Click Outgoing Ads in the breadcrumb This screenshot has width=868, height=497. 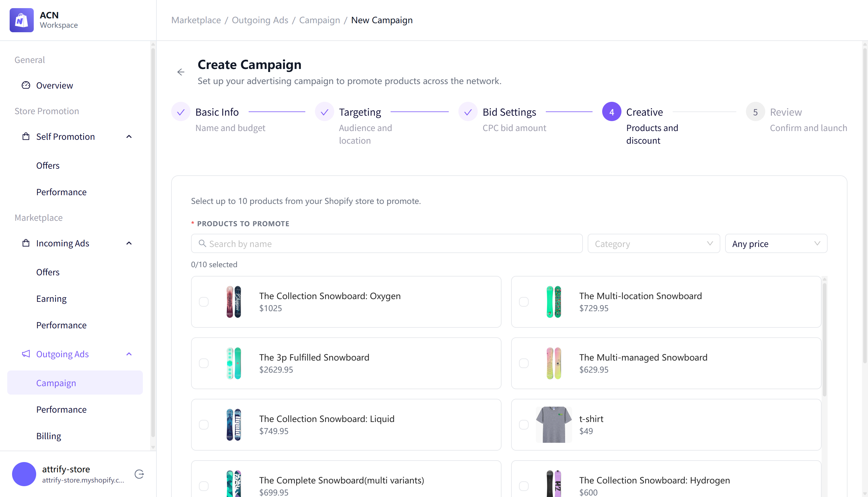point(260,20)
